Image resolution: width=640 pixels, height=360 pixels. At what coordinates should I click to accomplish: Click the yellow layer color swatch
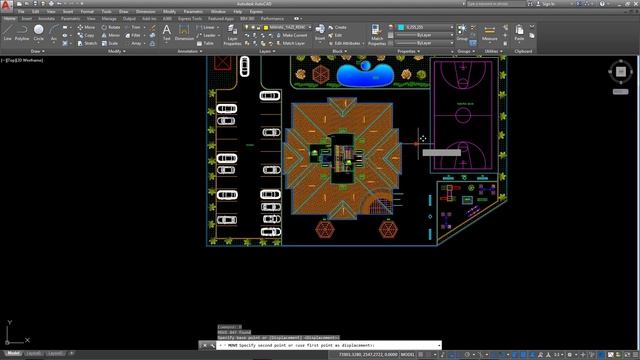(265, 27)
